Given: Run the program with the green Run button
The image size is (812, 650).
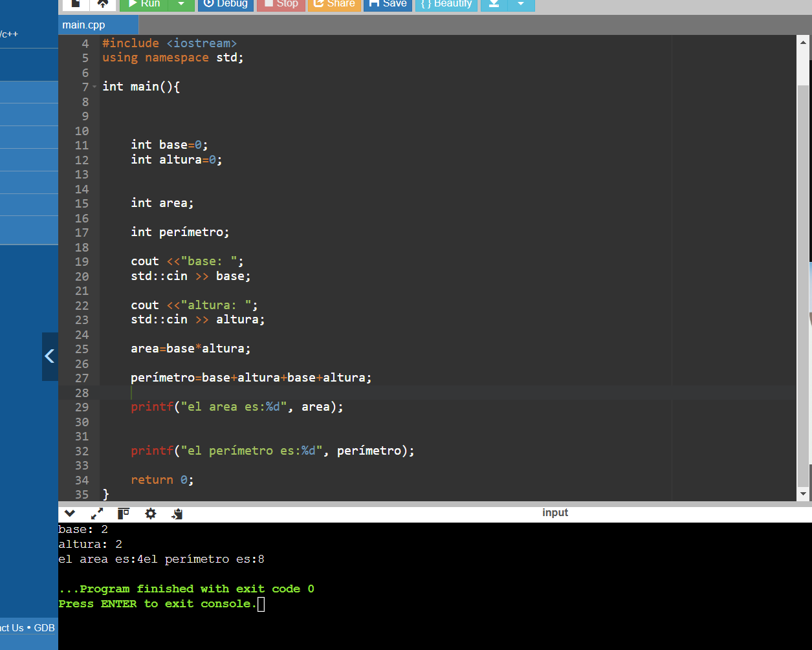Looking at the screenshot, I should [x=144, y=5].
